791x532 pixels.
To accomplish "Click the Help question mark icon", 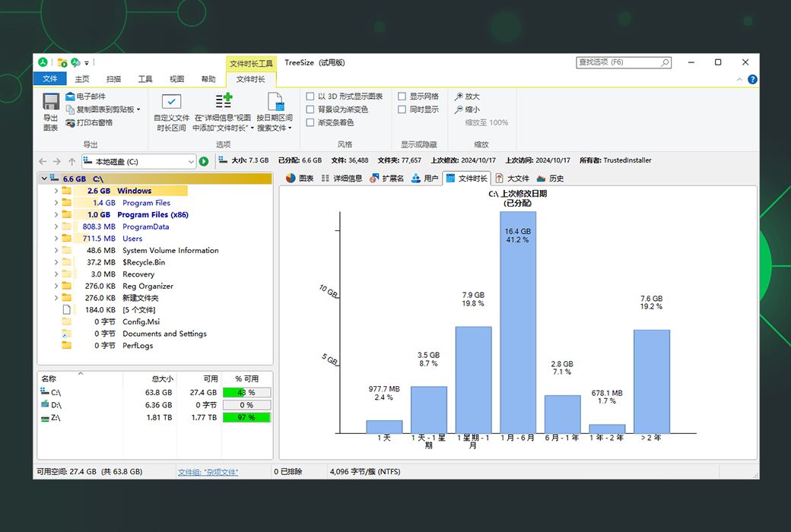I will point(752,79).
